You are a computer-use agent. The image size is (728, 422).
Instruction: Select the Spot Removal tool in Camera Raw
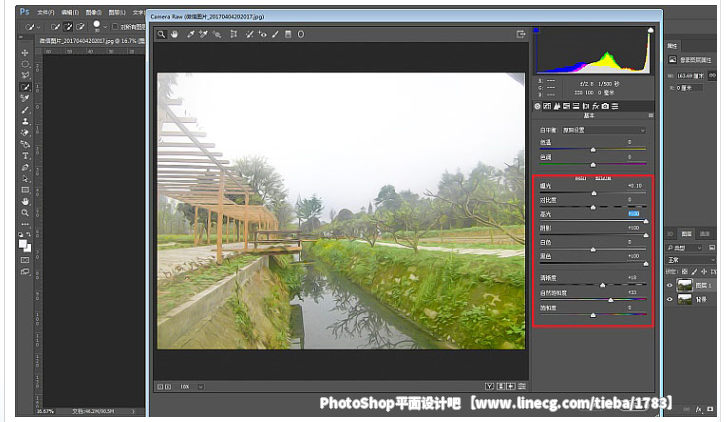pyautogui.click(x=250, y=34)
